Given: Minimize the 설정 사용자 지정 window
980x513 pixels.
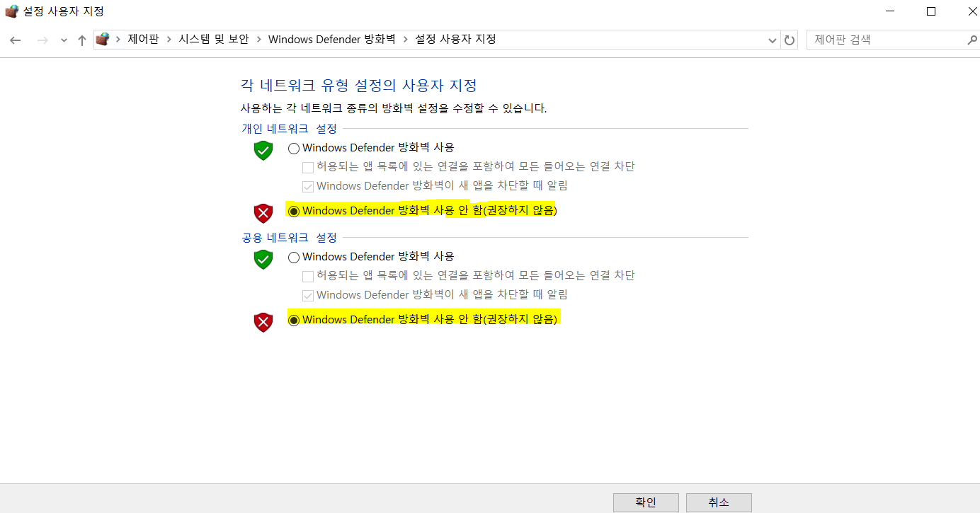Looking at the screenshot, I should [889, 11].
